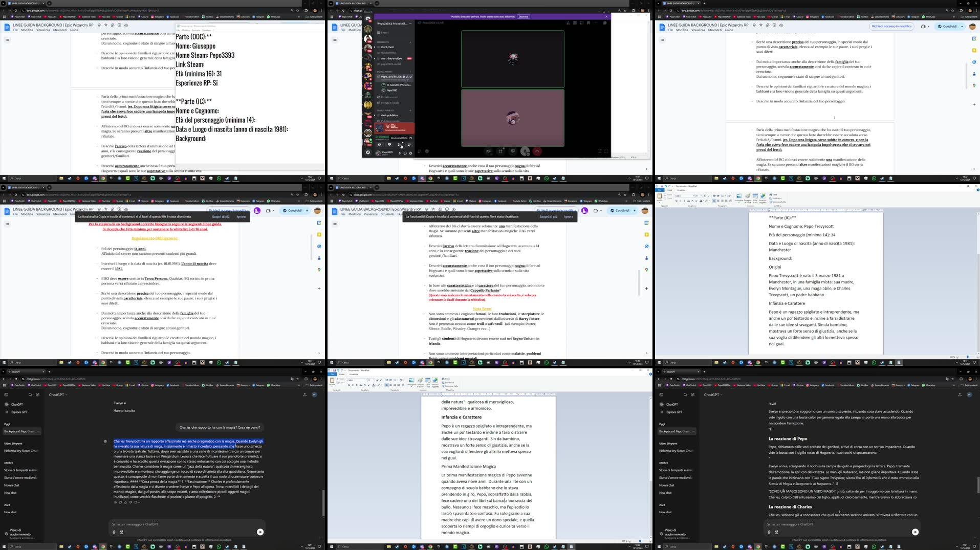Show document outline icon in top-right Docs

pyautogui.click(x=662, y=40)
